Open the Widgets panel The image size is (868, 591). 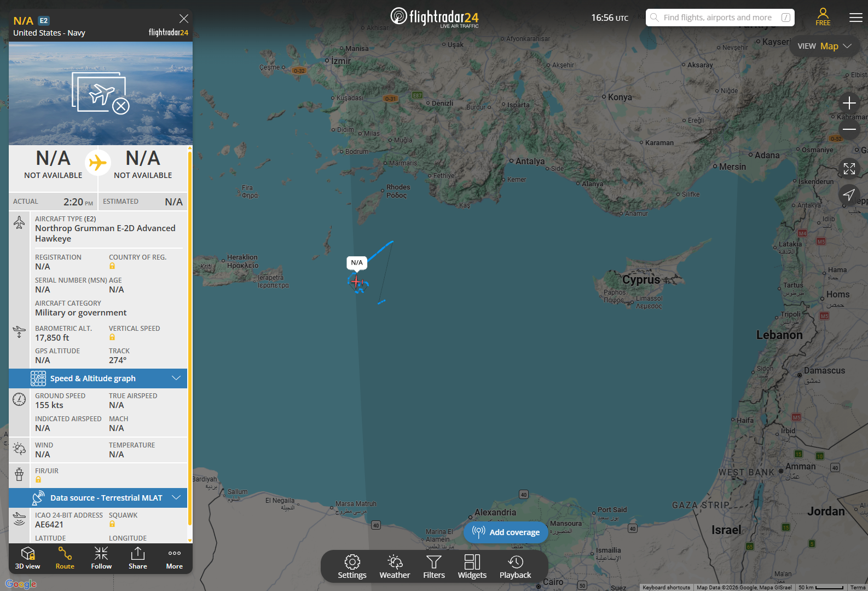coord(472,566)
